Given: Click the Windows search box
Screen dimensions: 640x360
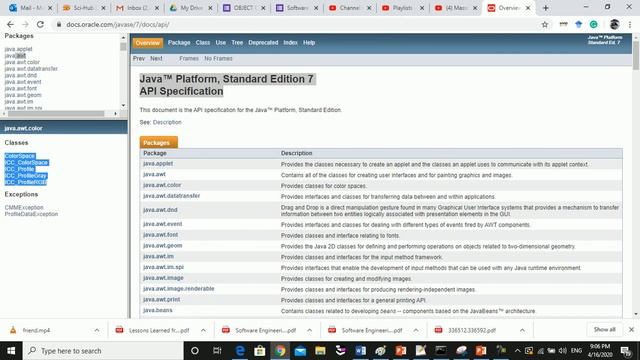Looking at the screenshot, I should coord(103,351).
